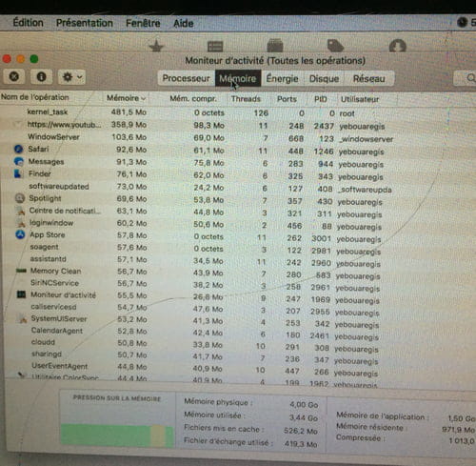Click the Moniteur d'activité process icon
Screen dimensions: 476x466
(21, 294)
